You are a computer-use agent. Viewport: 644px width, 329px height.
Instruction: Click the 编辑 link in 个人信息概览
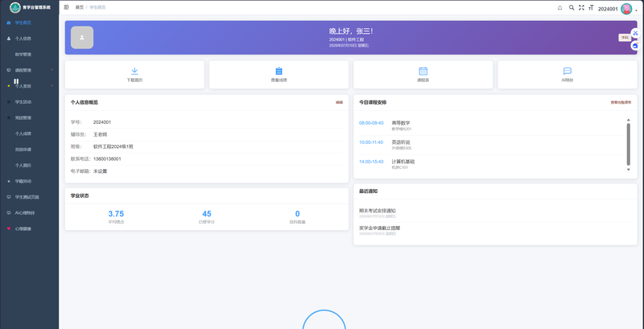tap(339, 102)
